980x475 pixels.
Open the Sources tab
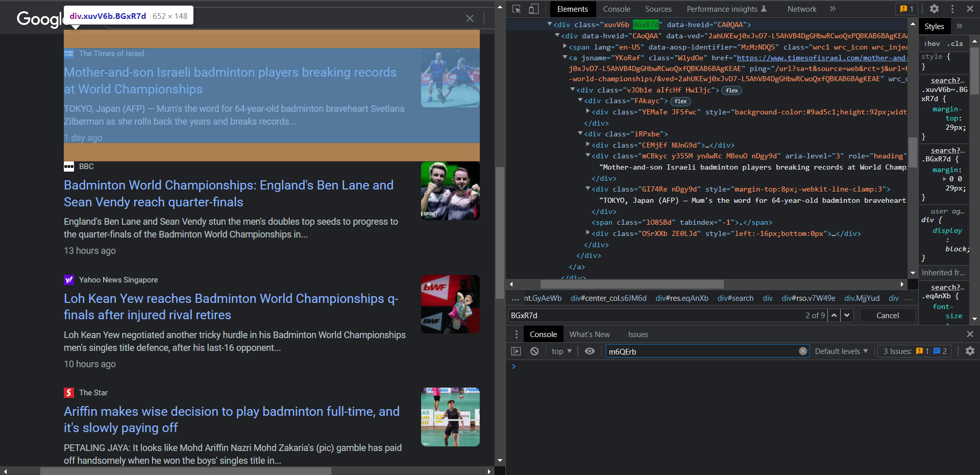658,9
